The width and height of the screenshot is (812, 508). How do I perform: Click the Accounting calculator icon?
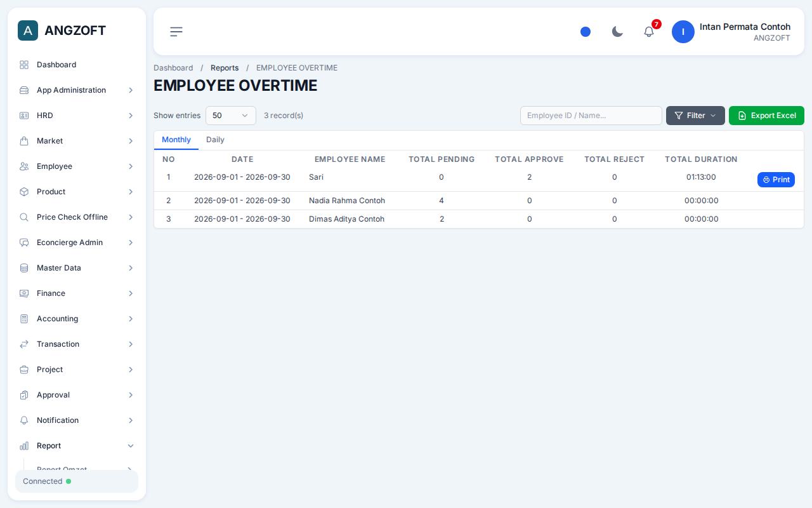24,319
